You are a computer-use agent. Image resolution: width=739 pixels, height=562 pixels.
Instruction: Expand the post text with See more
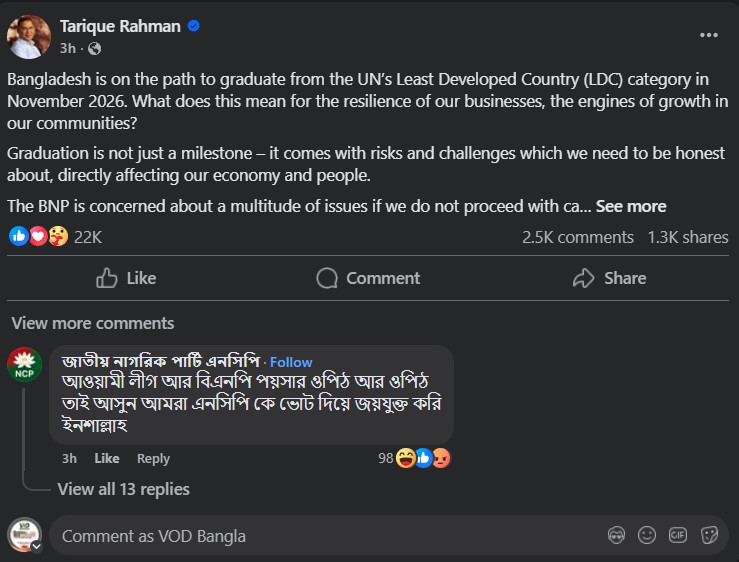click(631, 206)
